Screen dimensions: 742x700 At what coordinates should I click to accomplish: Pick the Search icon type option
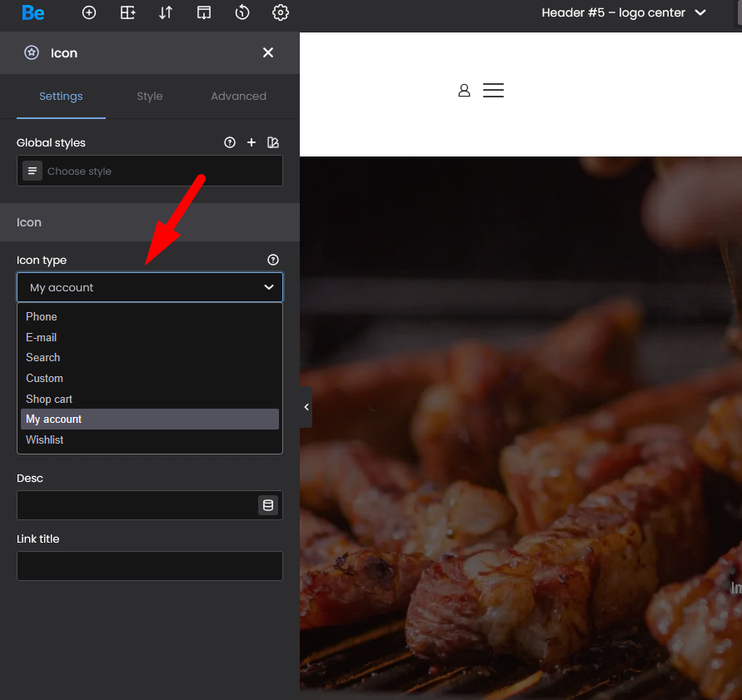(x=43, y=357)
